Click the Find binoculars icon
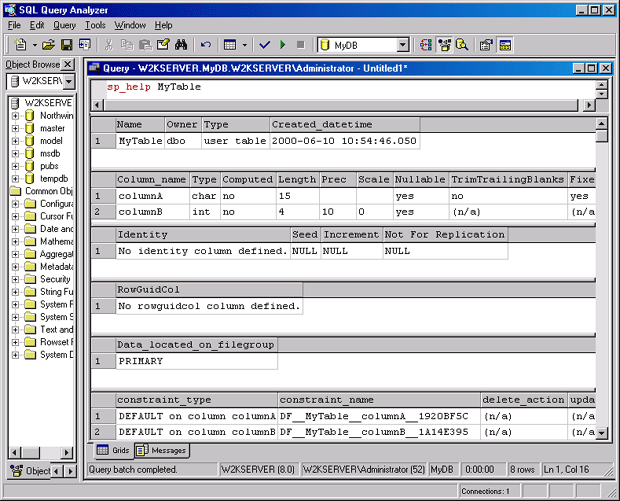This screenshot has height=501, width=620. 181,45
